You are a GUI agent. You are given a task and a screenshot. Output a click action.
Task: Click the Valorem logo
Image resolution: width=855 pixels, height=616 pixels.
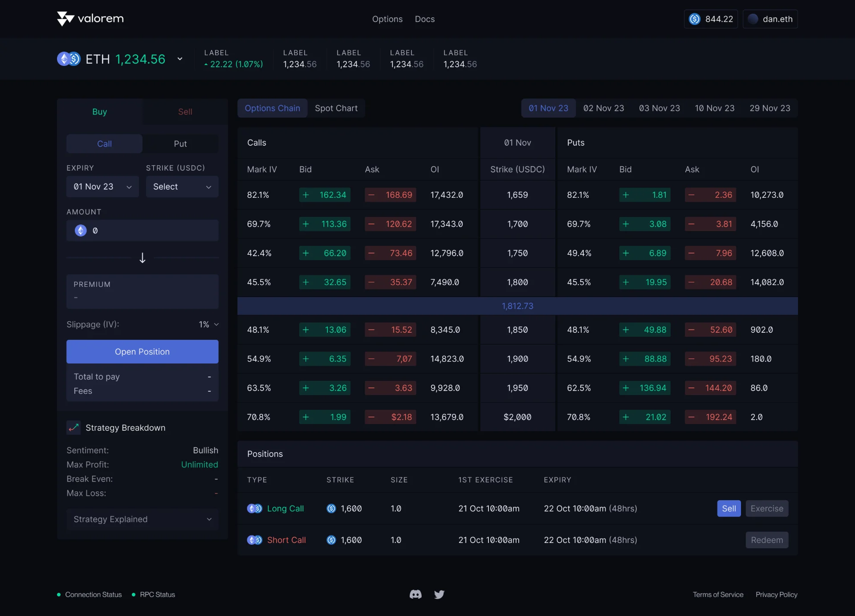[90, 19]
